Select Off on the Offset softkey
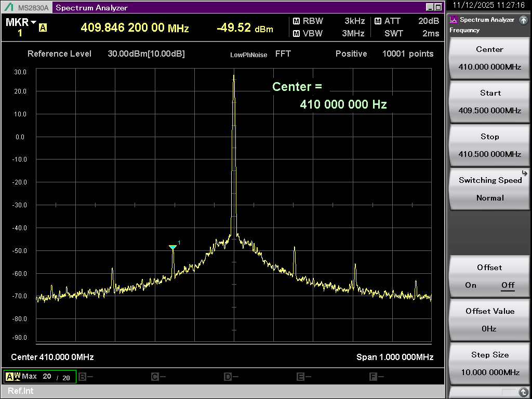The width and height of the screenshot is (532, 399). tap(508, 285)
